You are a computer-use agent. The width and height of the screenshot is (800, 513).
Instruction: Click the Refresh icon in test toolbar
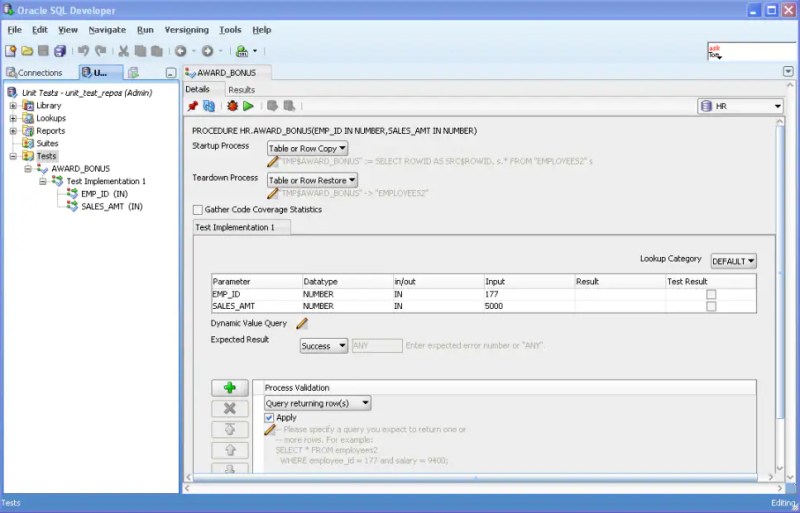(209, 106)
